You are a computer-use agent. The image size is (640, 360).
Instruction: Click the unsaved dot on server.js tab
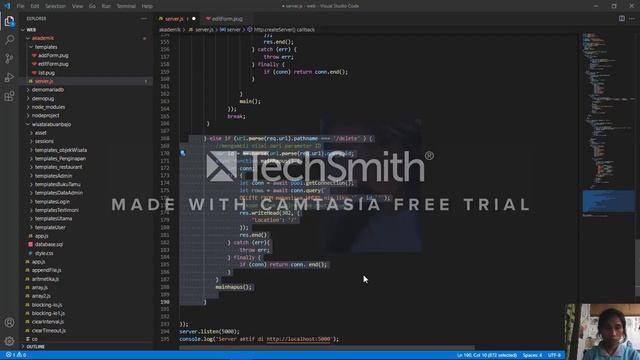click(x=194, y=19)
